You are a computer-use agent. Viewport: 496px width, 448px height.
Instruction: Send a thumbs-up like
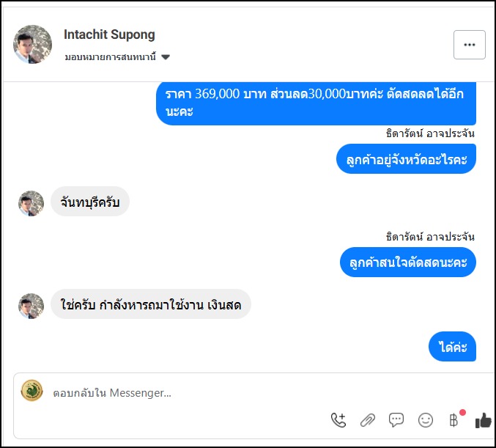pos(483,420)
